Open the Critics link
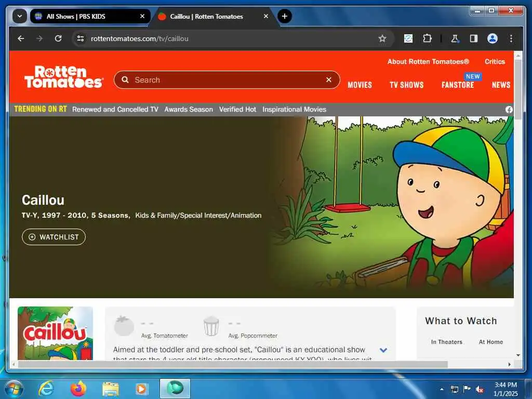The height and width of the screenshot is (399, 532). (x=495, y=61)
